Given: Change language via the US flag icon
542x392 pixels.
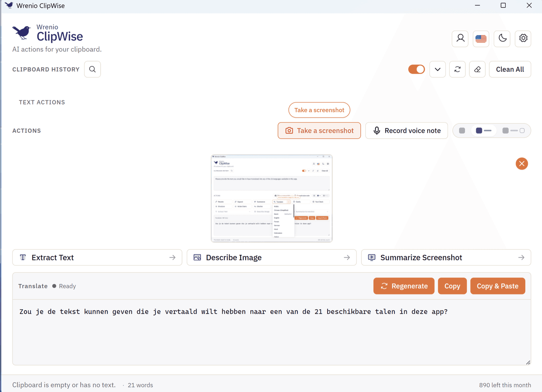Looking at the screenshot, I should tap(481, 38).
